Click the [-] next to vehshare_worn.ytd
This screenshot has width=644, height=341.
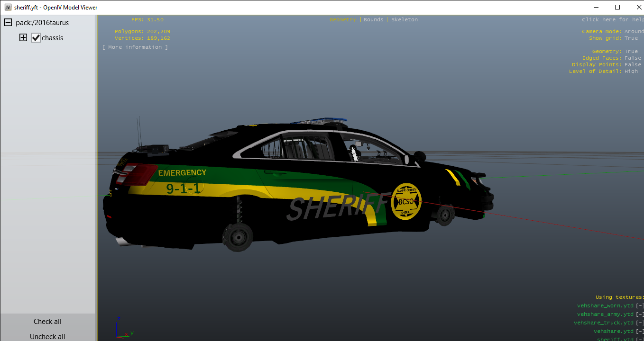point(640,306)
